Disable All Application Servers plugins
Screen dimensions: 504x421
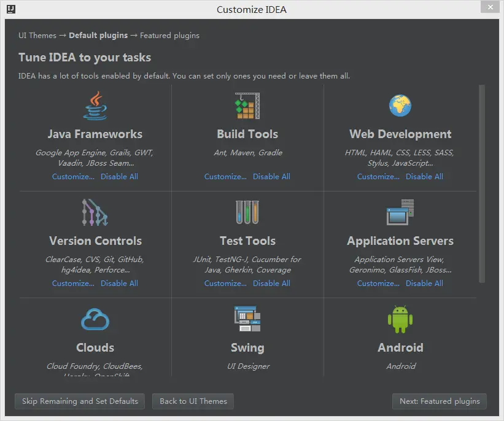(x=424, y=283)
